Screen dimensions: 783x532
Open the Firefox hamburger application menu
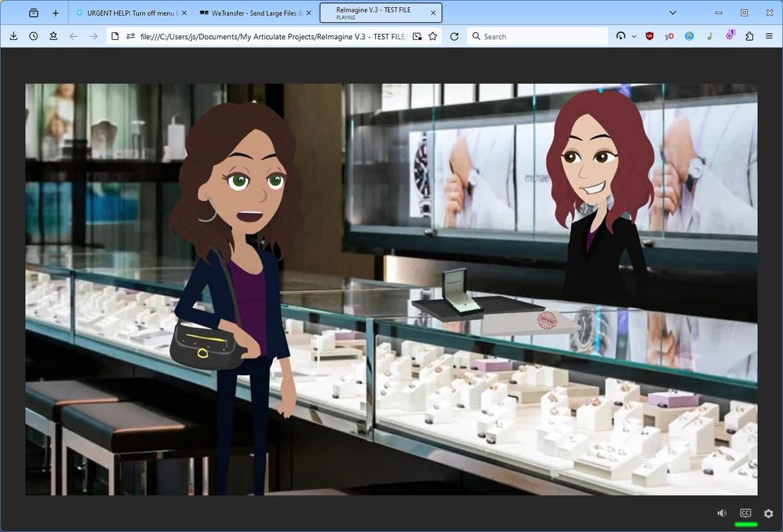click(769, 36)
